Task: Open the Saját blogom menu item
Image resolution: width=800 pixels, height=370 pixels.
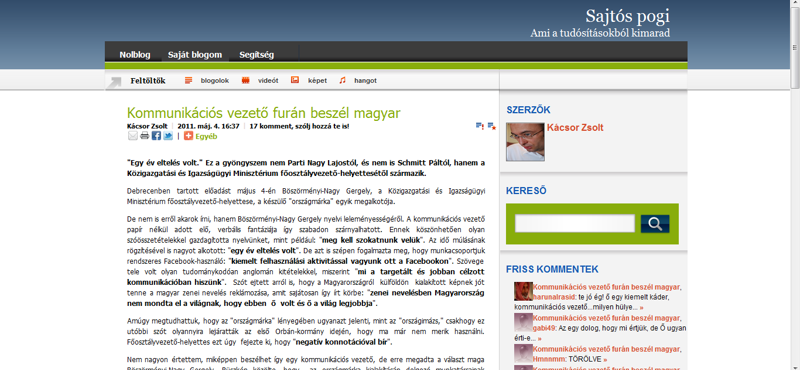Action: click(x=195, y=55)
